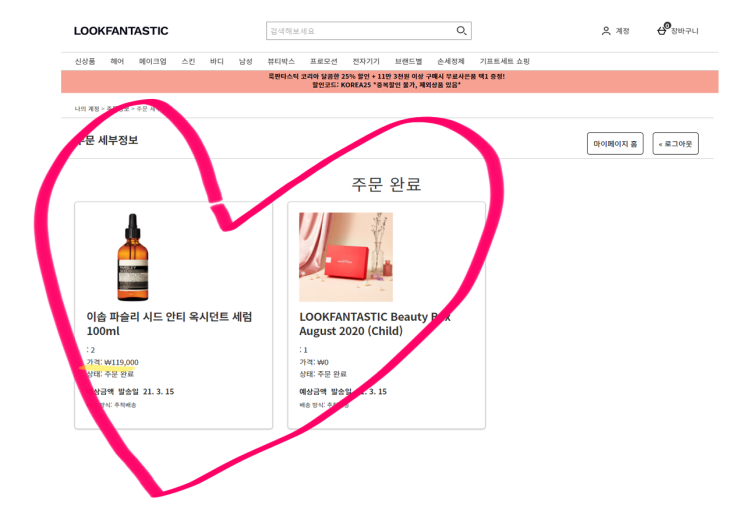Click the red Beauty Box product image
743x519 pixels.
(x=346, y=257)
